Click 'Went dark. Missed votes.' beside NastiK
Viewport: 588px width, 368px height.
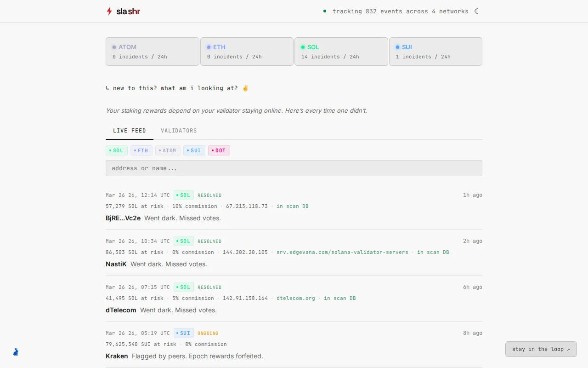click(169, 264)
